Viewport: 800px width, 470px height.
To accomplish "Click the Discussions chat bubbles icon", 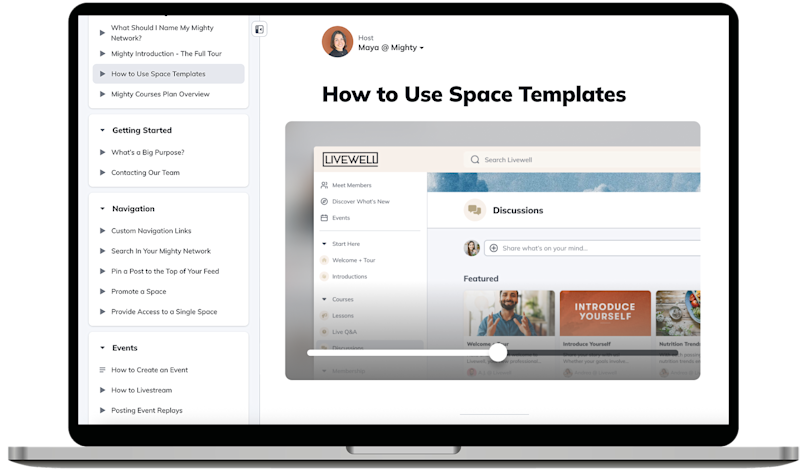I will 474,210.
